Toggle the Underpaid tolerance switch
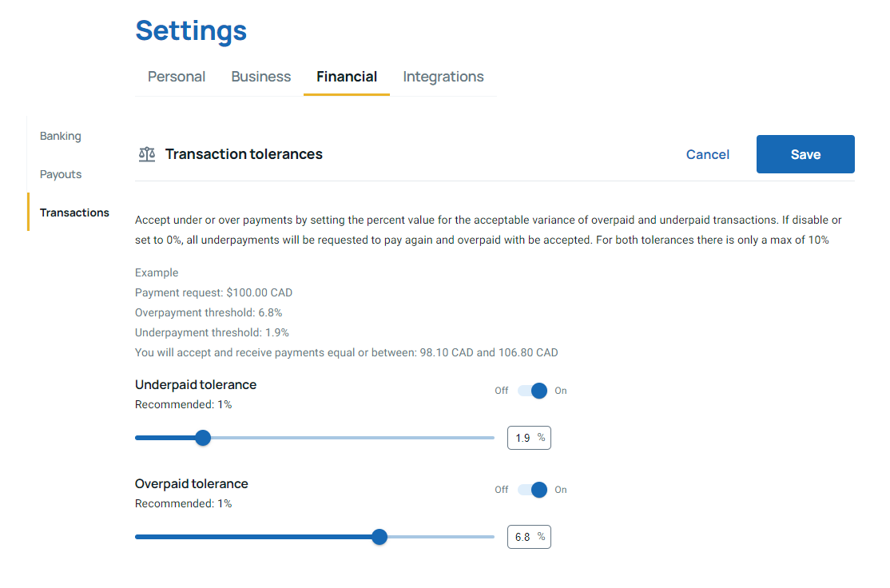The height and width of the screenshot is (588, 890). pos(532,391)
